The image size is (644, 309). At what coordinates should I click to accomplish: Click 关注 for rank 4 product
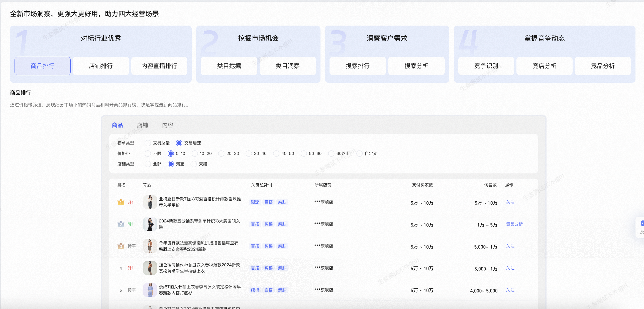pyautogui.click(x=510, y=268)
